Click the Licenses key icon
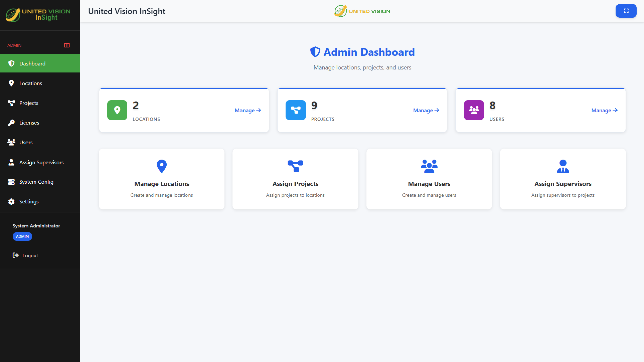The width and height of the screenshot is (644, 362). [11, 123]
